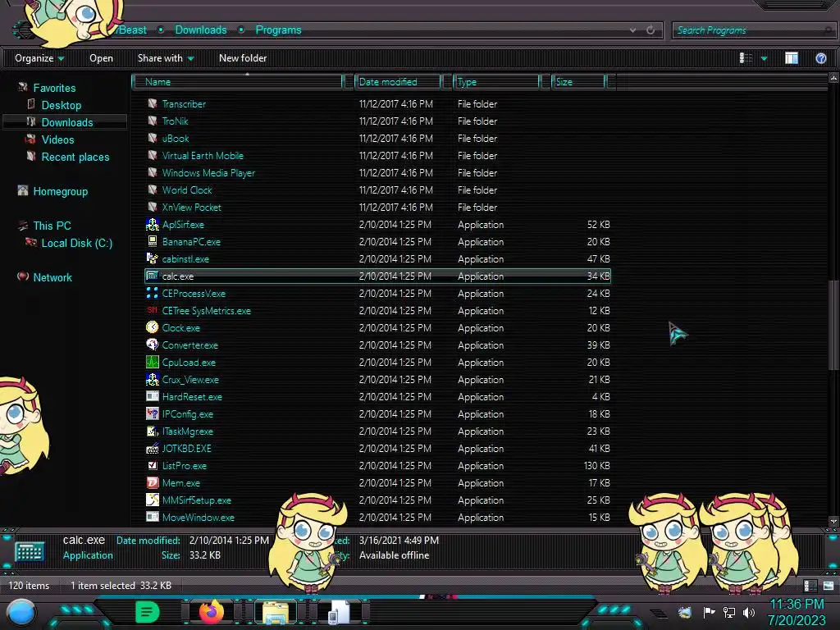Sort by the Size column header
The height and width of the screenshot is (630, 840).
578,81
